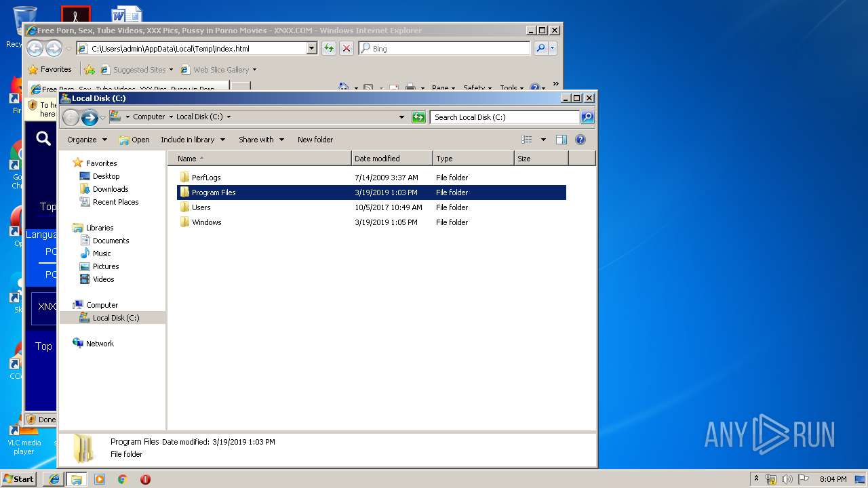868x488 pixels.
Task: Click the network tray icon
Action: 771,479
